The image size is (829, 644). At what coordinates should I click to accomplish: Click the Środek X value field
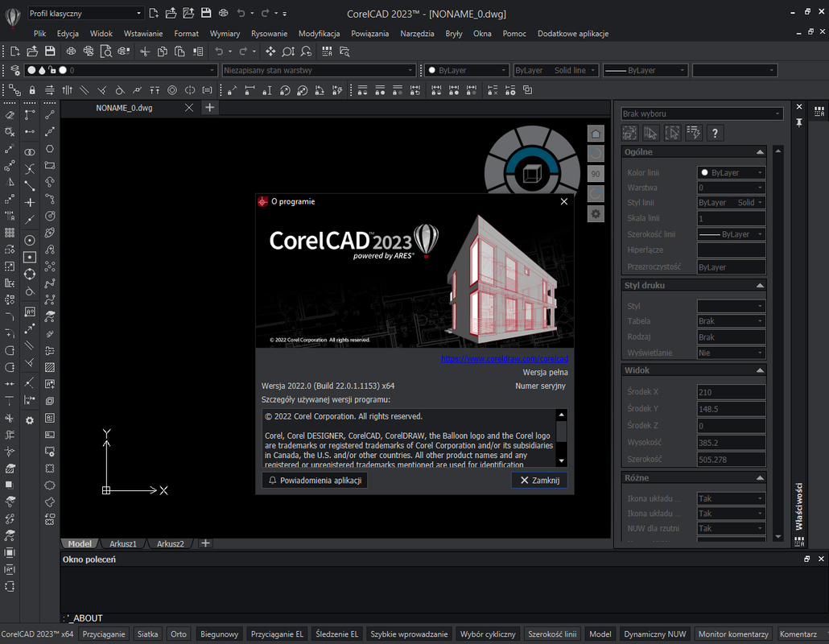tap(731, 392)
